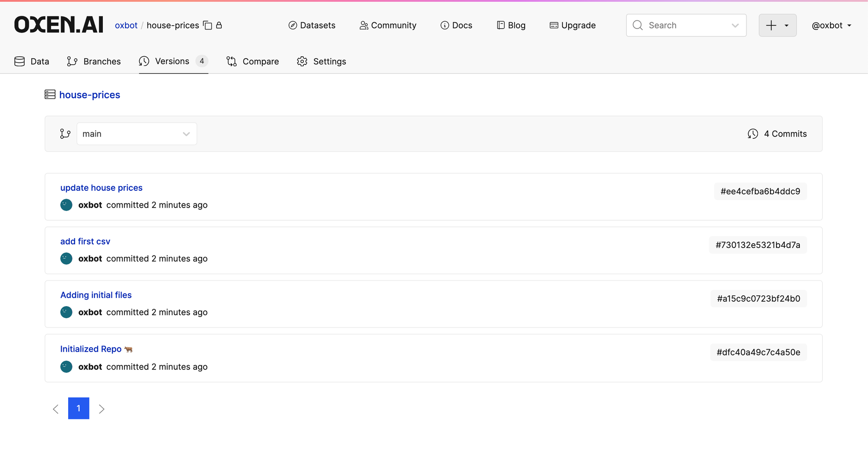Click the people icon beside Community
This screenshot has width=868, height=464.
[x=364, y=26]
